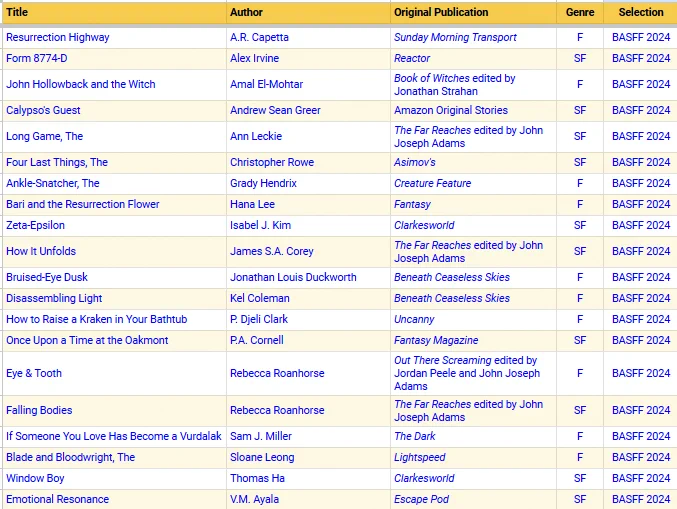This screenshot has width=677, height=509.
Task: Open Four Last Things, The
Action: tap(57, 162)
